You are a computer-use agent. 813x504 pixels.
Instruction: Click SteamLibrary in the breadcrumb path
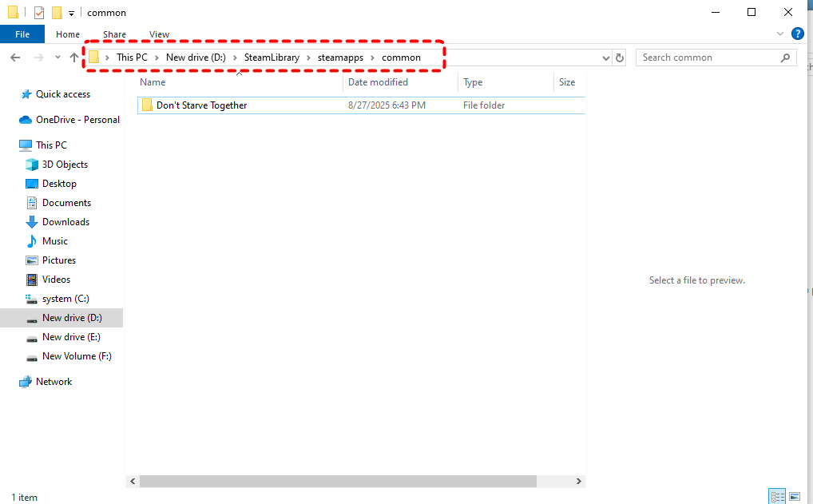point(272,58)
